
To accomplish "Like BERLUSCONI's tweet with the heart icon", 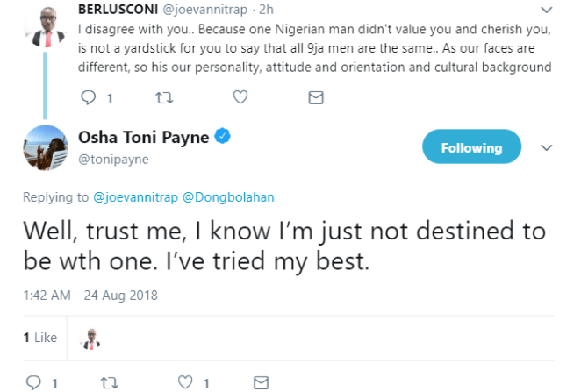I will [240, 98].
